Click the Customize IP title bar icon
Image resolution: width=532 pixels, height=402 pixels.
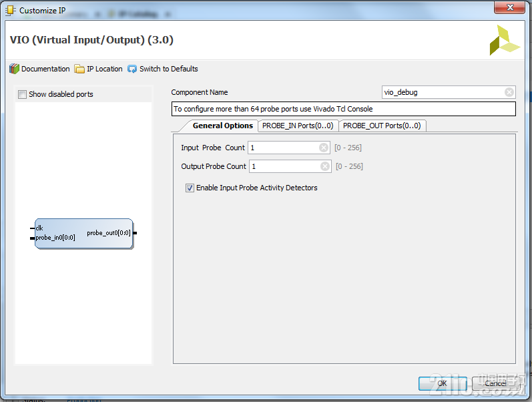tap(11, 11)
